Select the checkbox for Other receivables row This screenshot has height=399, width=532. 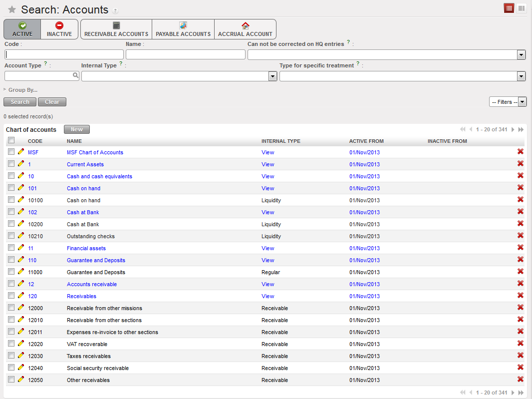(x=11, y=380)
